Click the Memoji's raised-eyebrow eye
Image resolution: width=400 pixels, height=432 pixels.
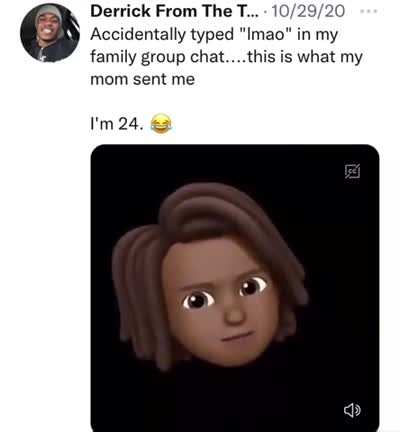[253, 286]
